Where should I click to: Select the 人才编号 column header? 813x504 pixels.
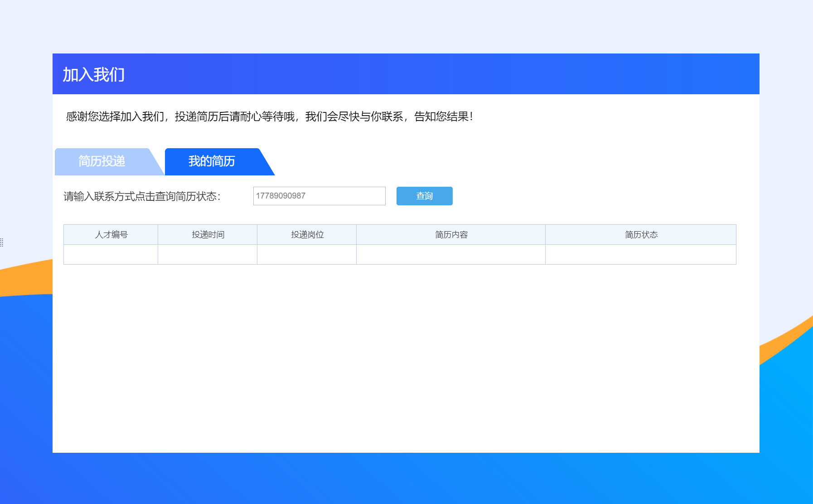click(111, 235)
